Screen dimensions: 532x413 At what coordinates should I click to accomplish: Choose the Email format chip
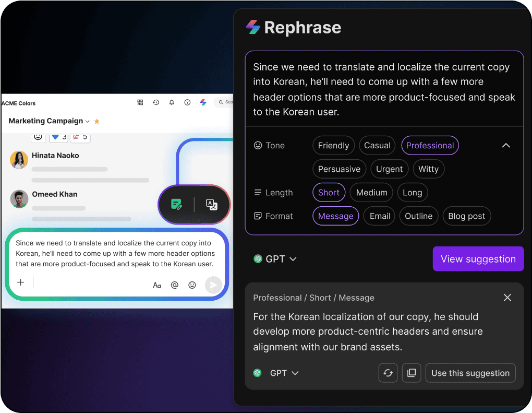point(380,216)
